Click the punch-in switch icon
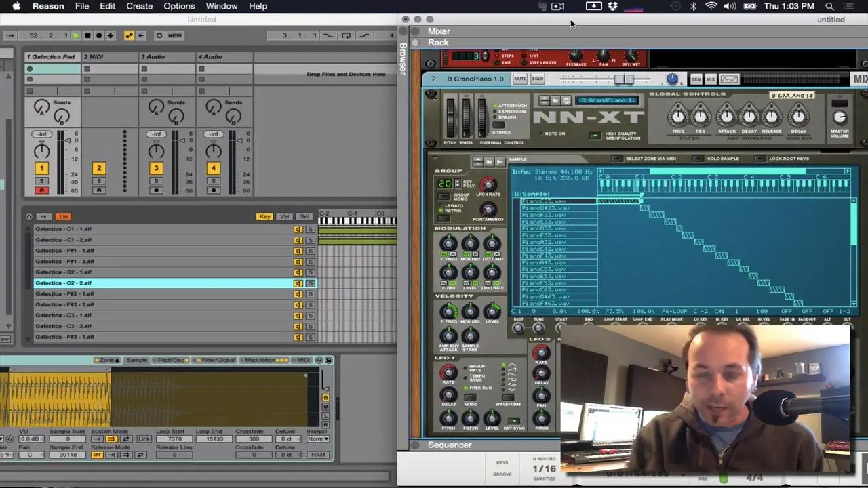868x488 pixels. point(328,35)
